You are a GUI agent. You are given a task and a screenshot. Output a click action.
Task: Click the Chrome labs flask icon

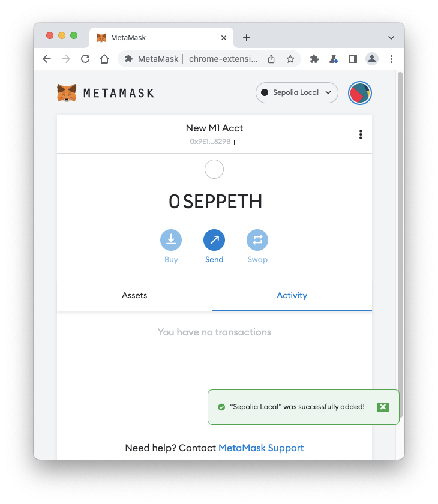[333, 59]
